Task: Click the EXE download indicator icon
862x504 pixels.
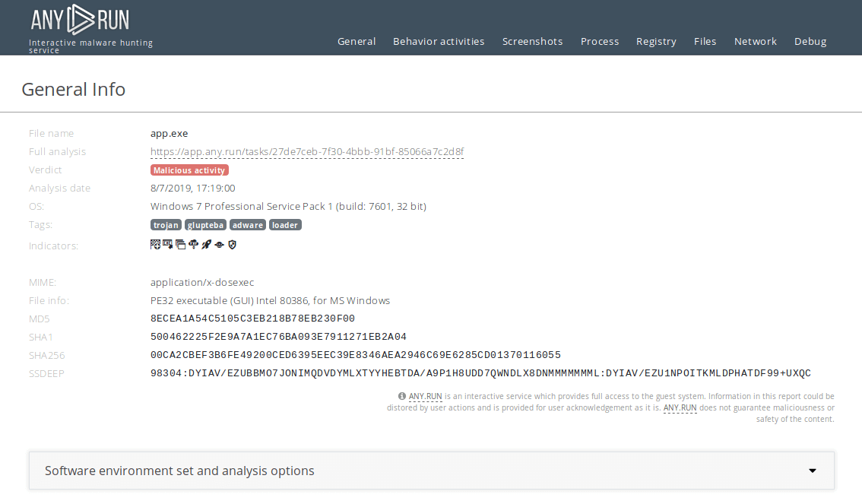Action: (167, 244)
